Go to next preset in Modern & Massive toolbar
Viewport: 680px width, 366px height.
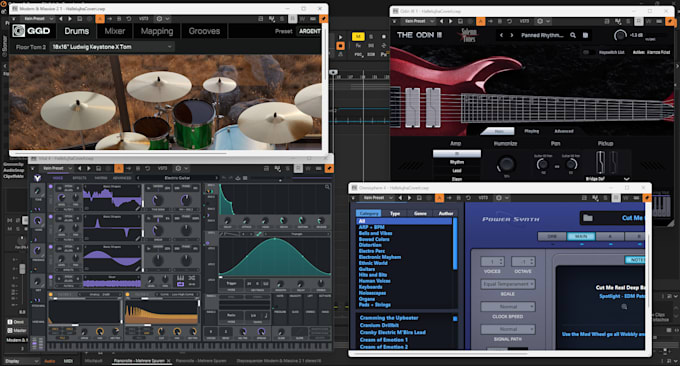coord(70,19)
